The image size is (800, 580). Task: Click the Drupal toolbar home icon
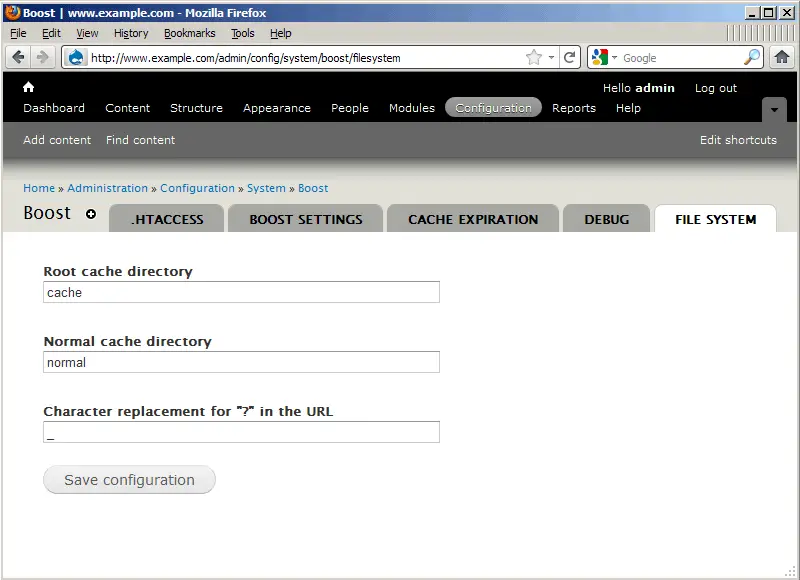29,87
